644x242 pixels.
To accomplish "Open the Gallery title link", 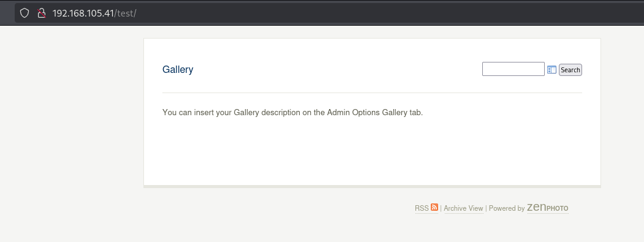I will click(178, 69).
